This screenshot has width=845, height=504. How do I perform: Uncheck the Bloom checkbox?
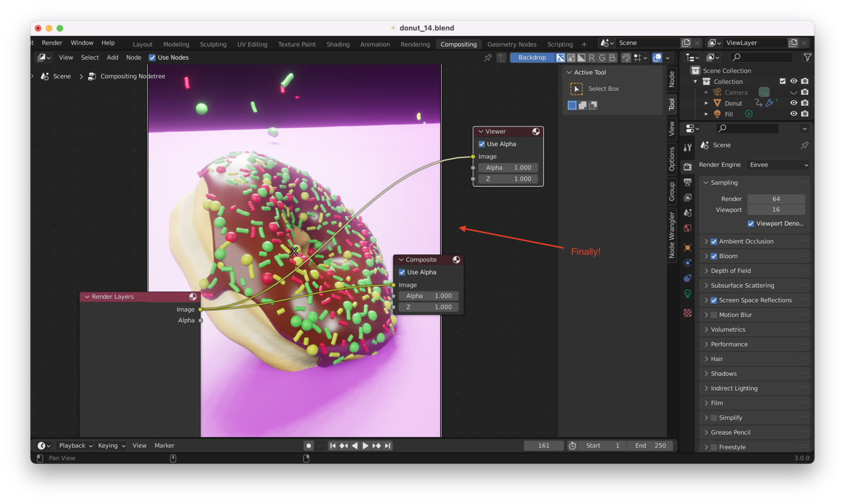[714, 256]
